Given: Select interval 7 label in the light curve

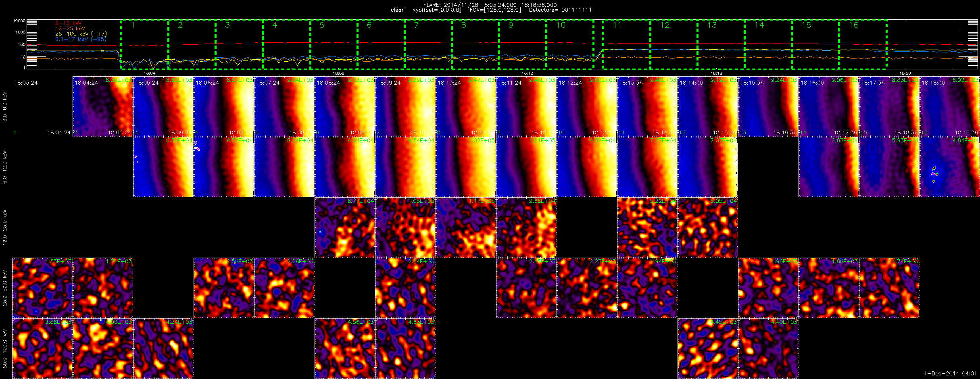Looking at the screenshot, I should tap(417, 25).
